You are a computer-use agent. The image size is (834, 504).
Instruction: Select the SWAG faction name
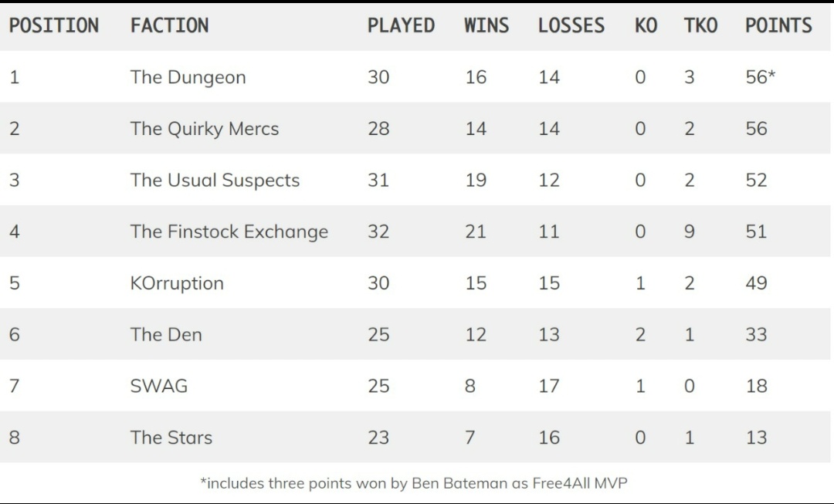click(158, 386)
